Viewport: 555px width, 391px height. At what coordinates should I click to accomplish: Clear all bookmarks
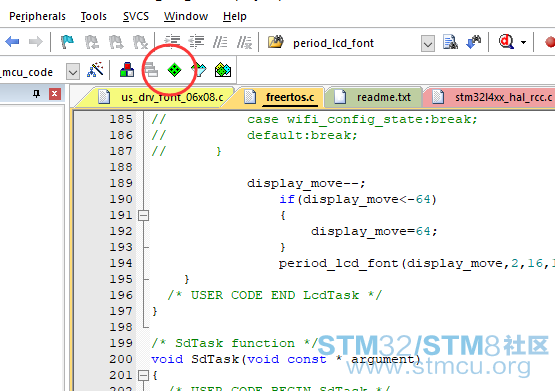tap(140, 42)
